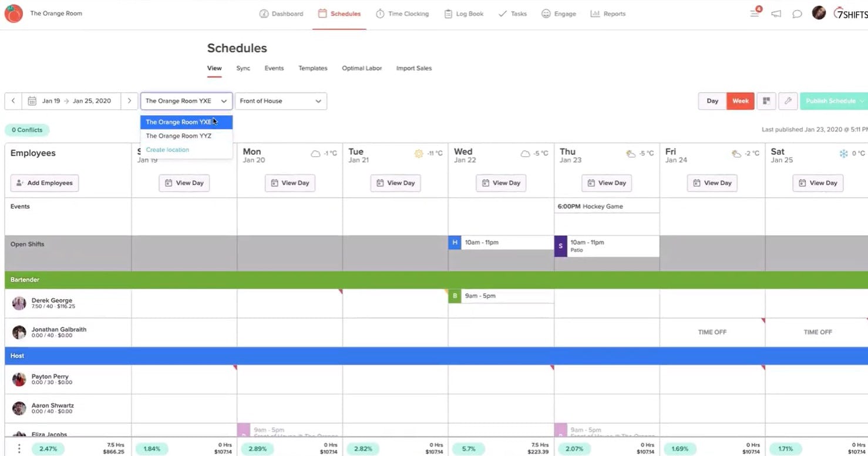868x456 pixels.
Task: Select the View sub-tab under Schedules
Action: tap(214, 68)
